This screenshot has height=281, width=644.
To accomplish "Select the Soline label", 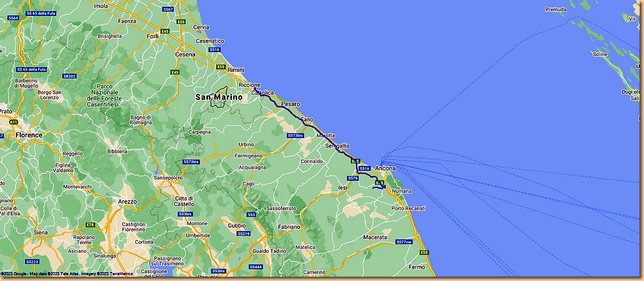I will point(600,54).
